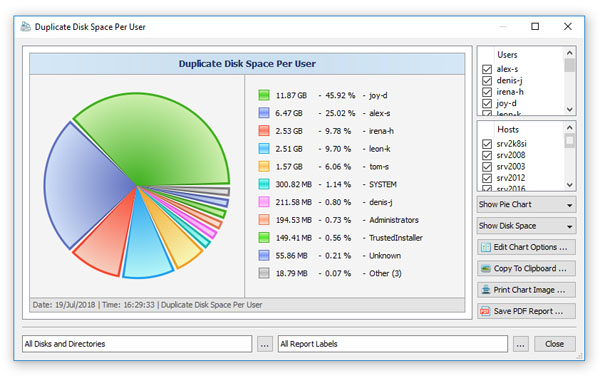The image size is (600, 378).
Task: Uncheck the srv2003 host checkbox
Action: 487,167
